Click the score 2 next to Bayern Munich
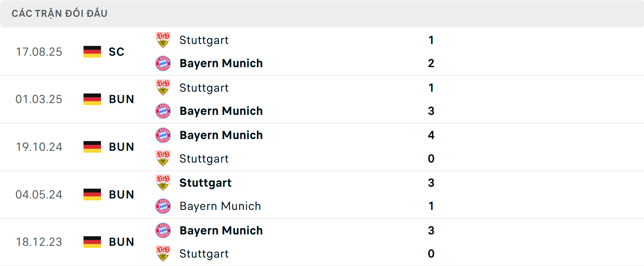 (431, 63)
